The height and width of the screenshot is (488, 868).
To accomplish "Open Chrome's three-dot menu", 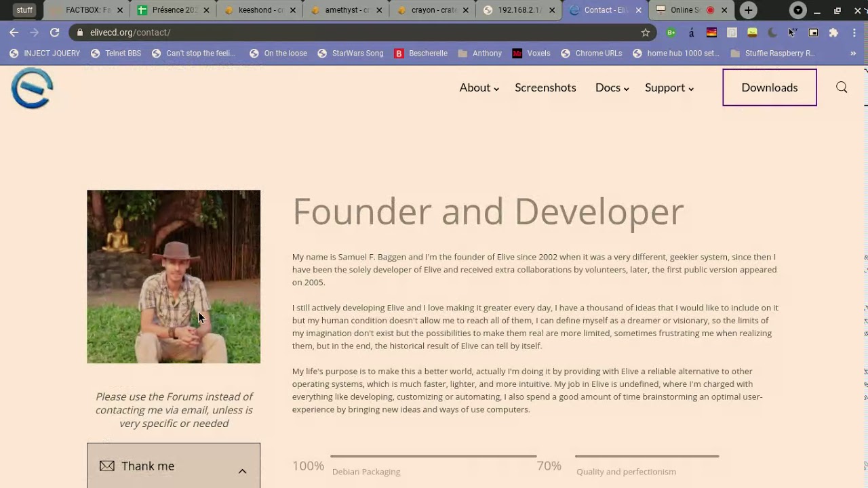I will coord(854,33).
